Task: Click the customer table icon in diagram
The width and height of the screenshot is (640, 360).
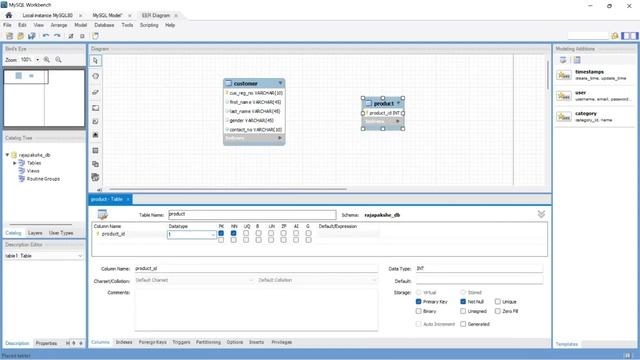Action: 229,83
